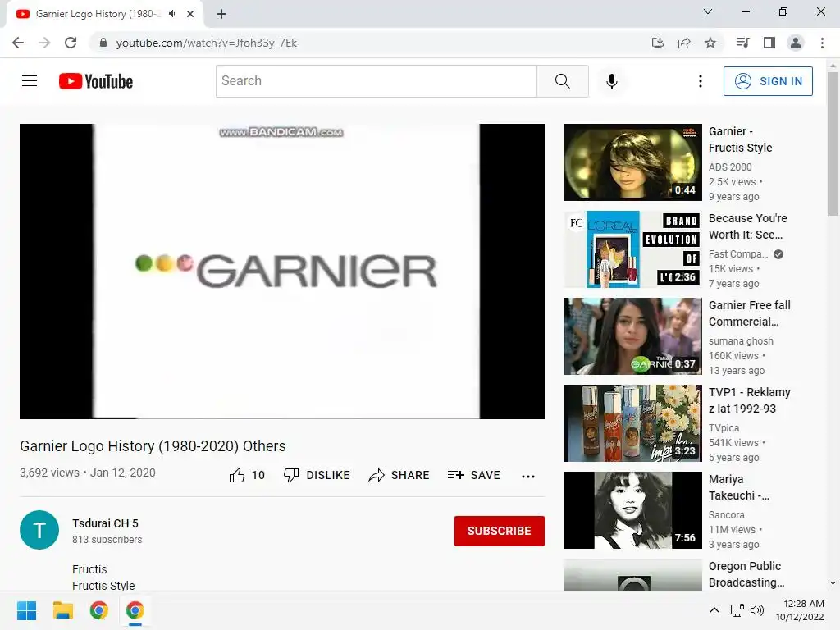Image resolution: width=840 pixels, height=630 pixels.
Task: Open the Tsdurai CH 5 channel avatar
Action: click(39, 531)
